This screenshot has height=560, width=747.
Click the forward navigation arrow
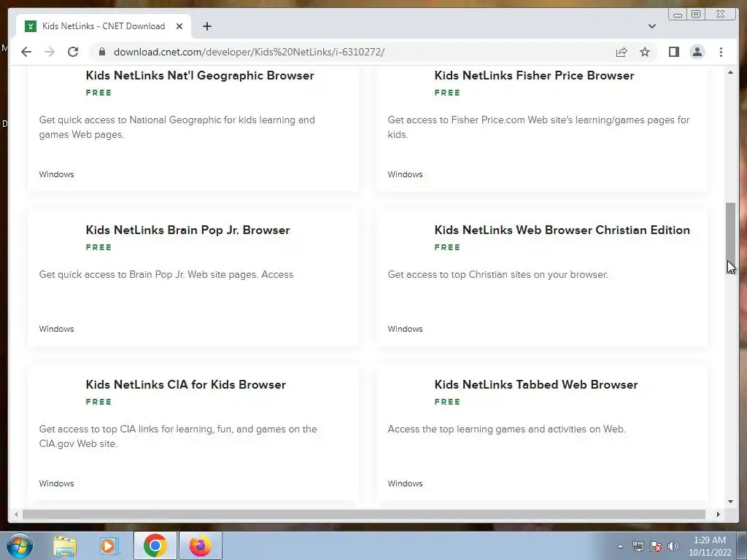point(50,52)
